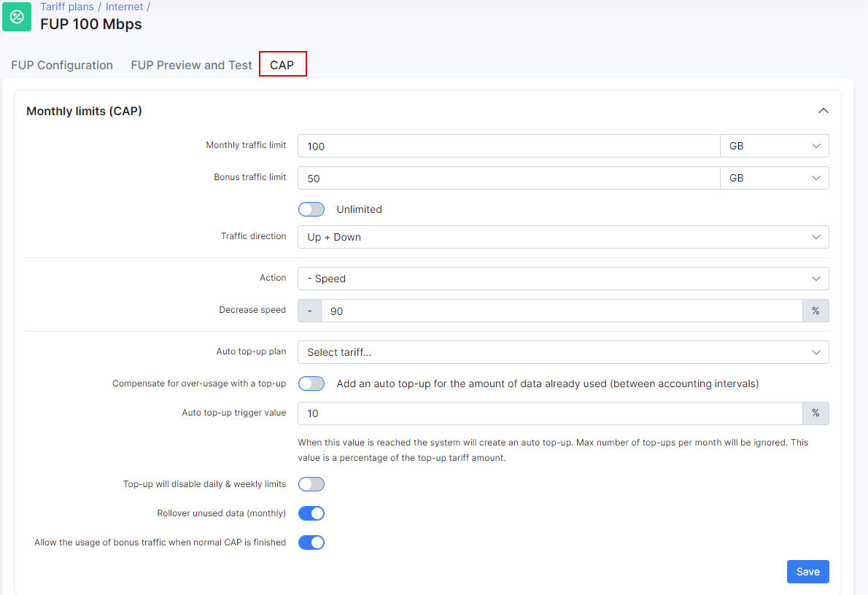Switch to the FUP Configuration tab
Screen dimensions: 868x595
tap(62, 66)
